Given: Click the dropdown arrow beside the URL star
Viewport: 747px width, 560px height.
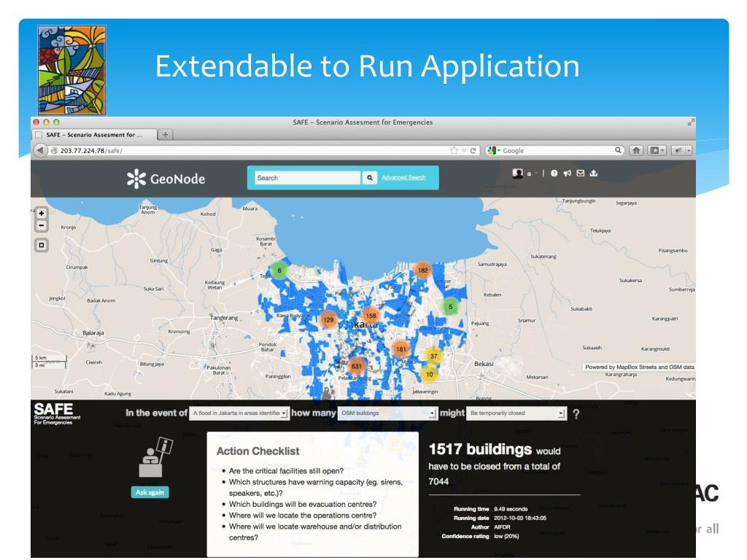Looking at the screenshot, I should pyautogui.click(x=463, y=150).
